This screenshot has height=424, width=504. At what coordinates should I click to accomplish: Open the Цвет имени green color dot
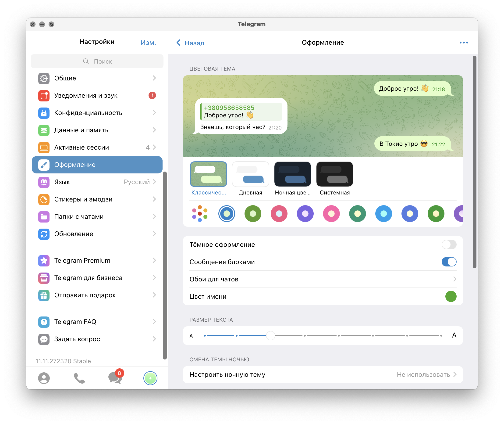click(451, 296)
